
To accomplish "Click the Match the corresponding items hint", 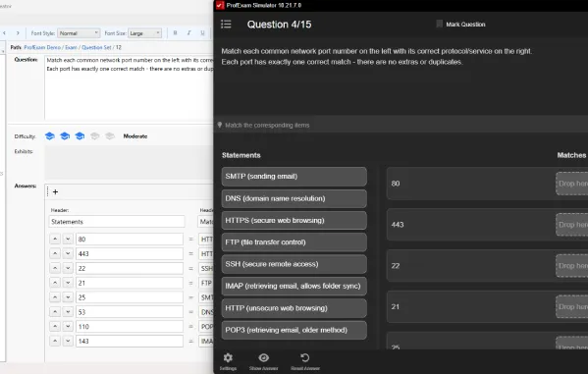I will (267, 126).
